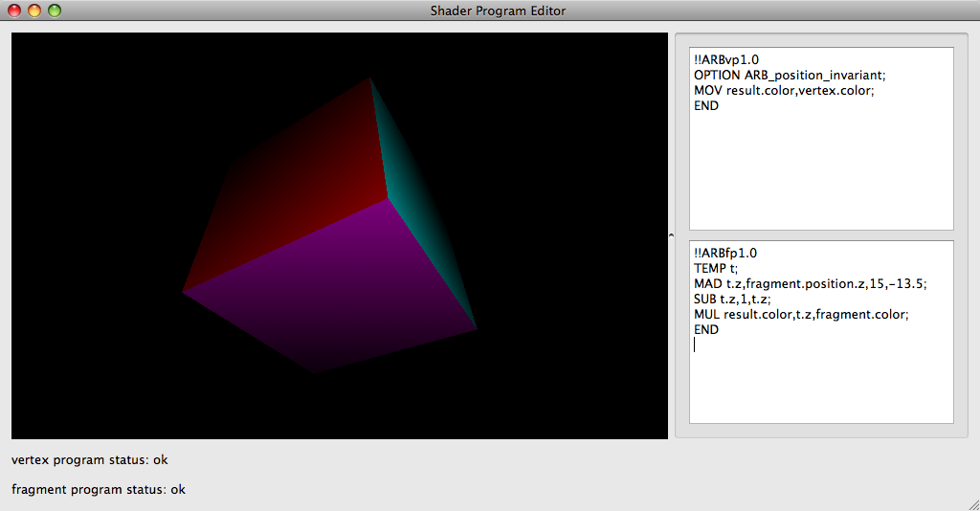The width and height of the screenshot is (980, 511).
Task: Click the MOV result.color,vertex.color line
Action: pyautogui.click(x=784, y=91)
